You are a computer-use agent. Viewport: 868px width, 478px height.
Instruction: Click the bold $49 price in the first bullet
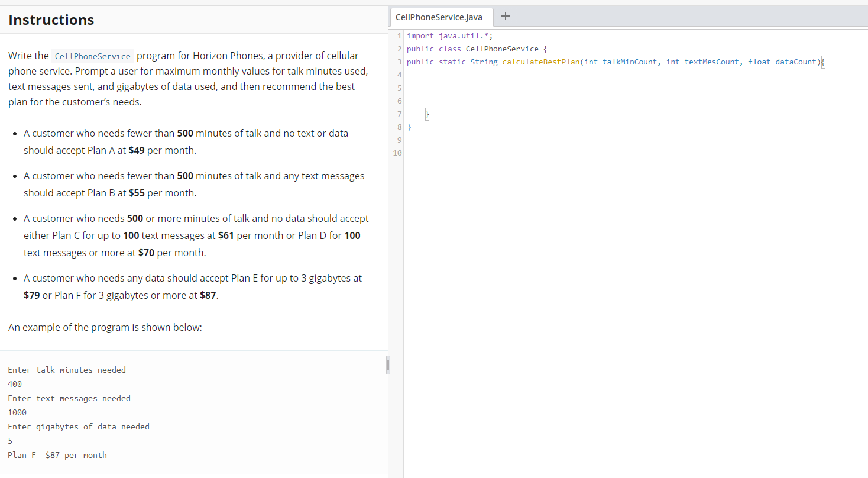(137, 150)
